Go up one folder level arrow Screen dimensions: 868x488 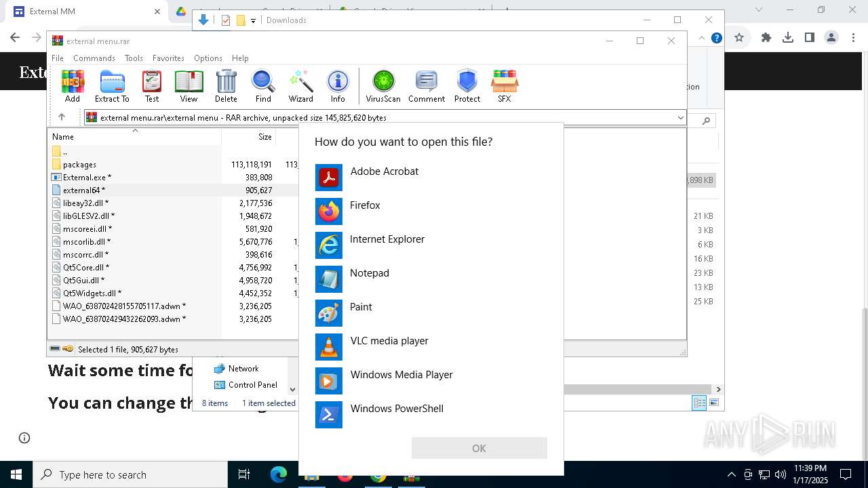(x=61, y=117)
